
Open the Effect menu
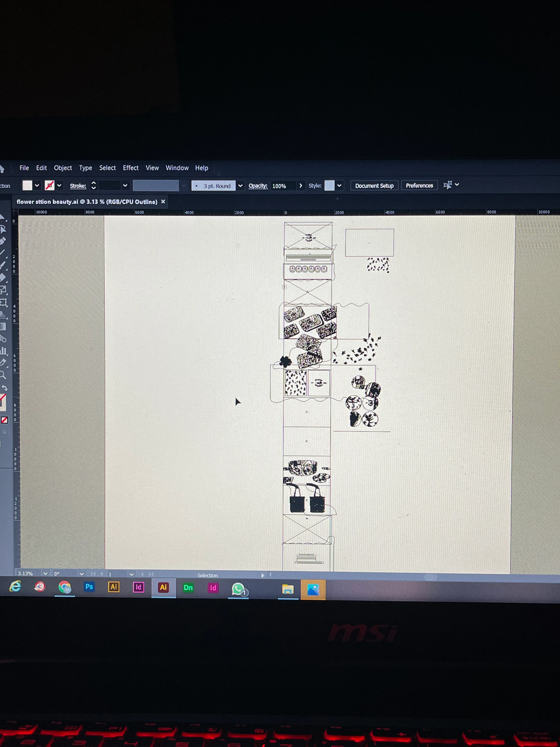coord(131,168)
